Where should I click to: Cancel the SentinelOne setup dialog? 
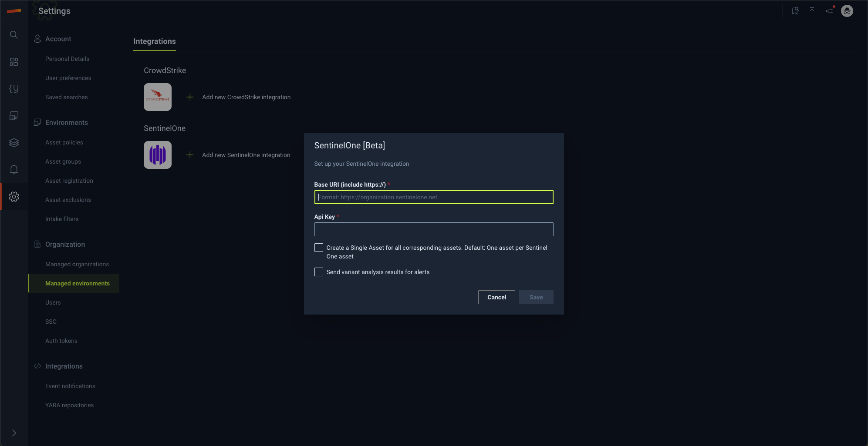[x=496, y=297]
